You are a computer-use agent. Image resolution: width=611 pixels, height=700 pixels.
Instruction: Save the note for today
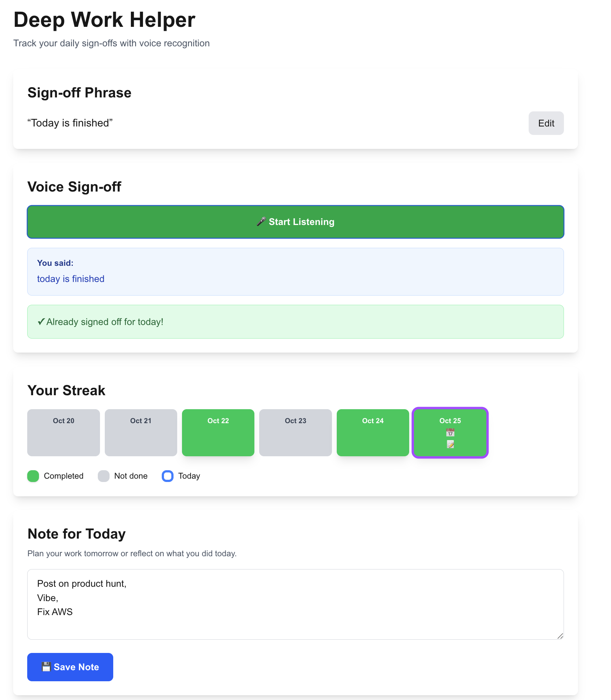pyautogui.click(x=70, y=667)
